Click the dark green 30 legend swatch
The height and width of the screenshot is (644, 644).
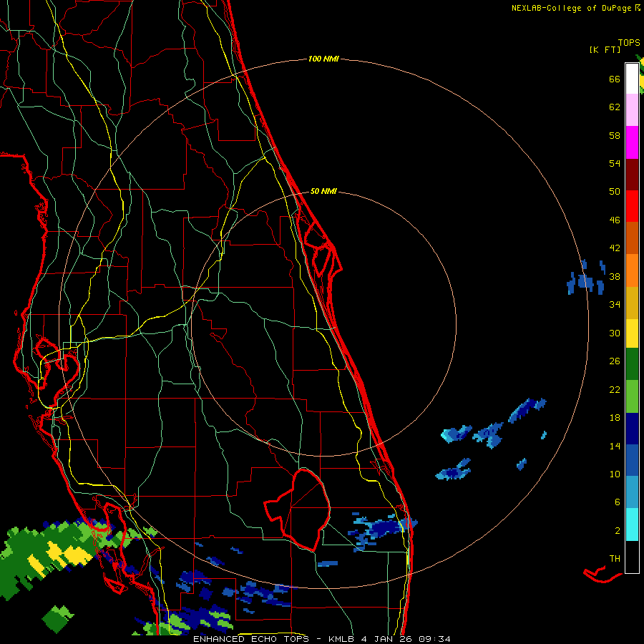pyautogui.click(x=632, y=364)
